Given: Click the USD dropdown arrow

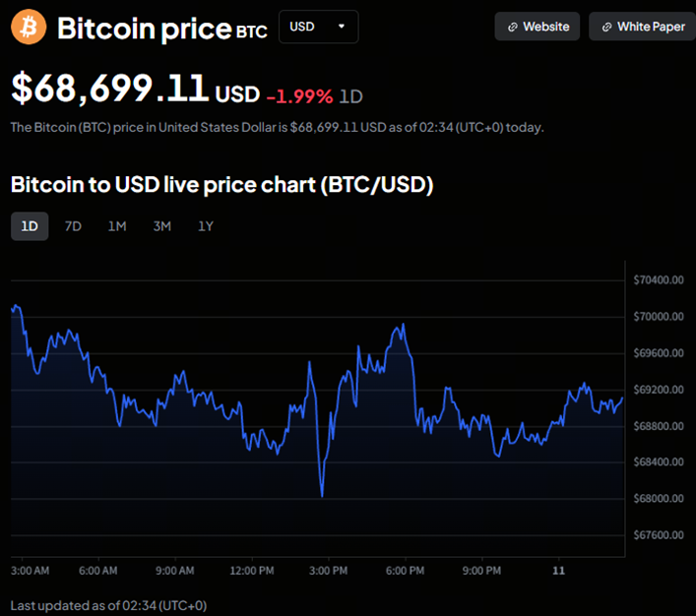Looking at the screenshot, I should [x=342, y=27].
